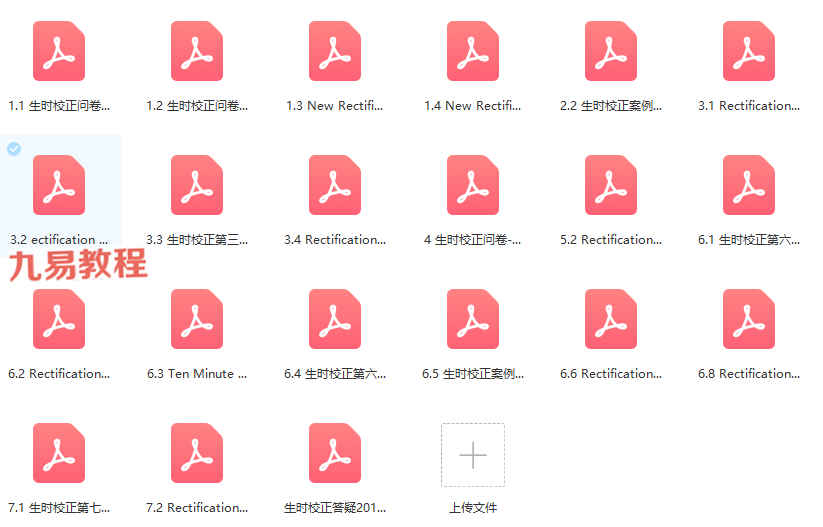Click file name 6.3 Ten Minute ...
Screen dimensions: 823x527
click(197, 373)
